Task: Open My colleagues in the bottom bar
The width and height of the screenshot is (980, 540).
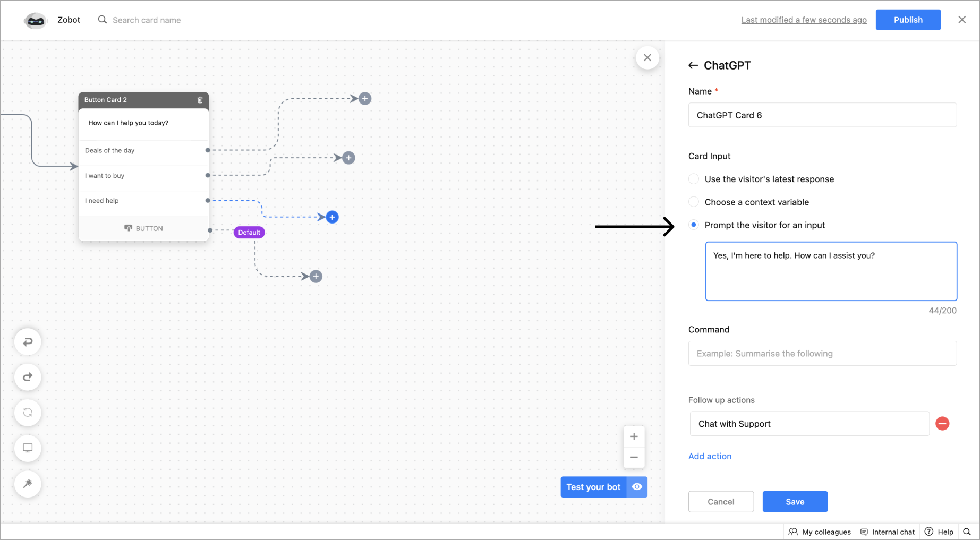Action: point(820,532)
